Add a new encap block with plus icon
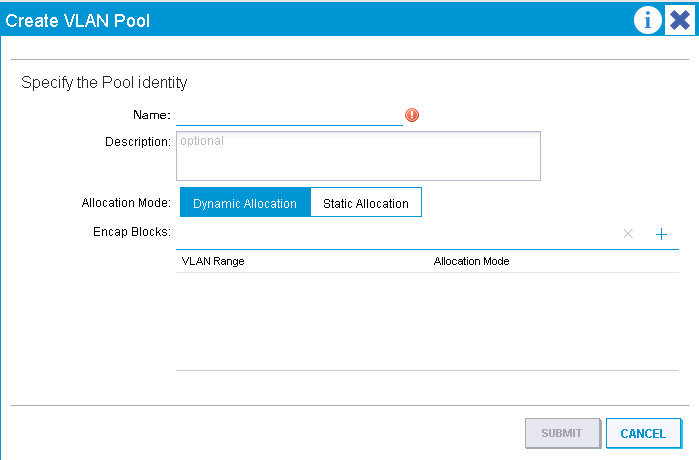 pyautogui.click(x=662, y=234)
